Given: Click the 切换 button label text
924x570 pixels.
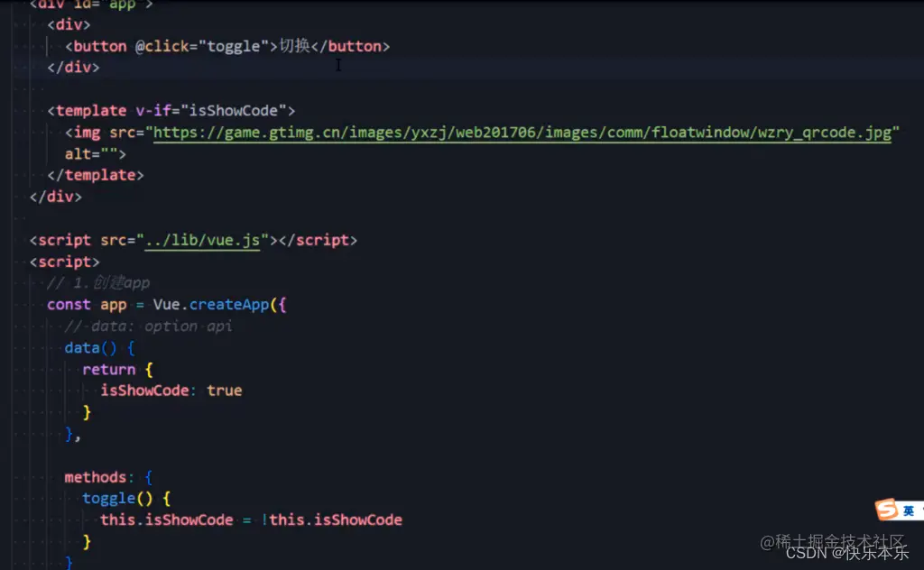Looking at the screenshot, I should coord(295,46).
